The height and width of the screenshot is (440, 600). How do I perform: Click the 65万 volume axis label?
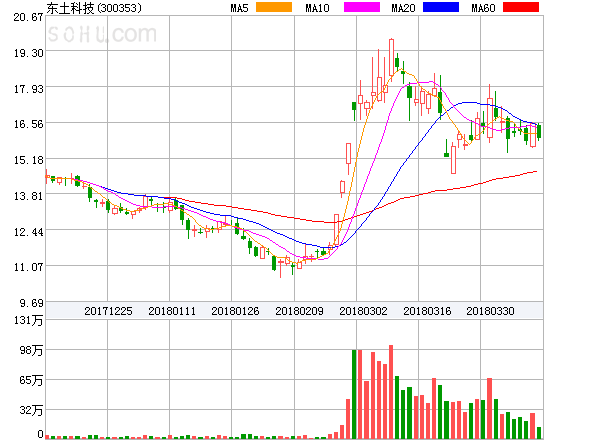click(x=31, y=380)
